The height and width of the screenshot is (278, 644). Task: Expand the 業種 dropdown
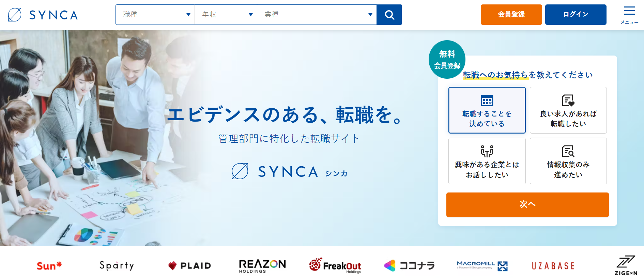(317, 15)
